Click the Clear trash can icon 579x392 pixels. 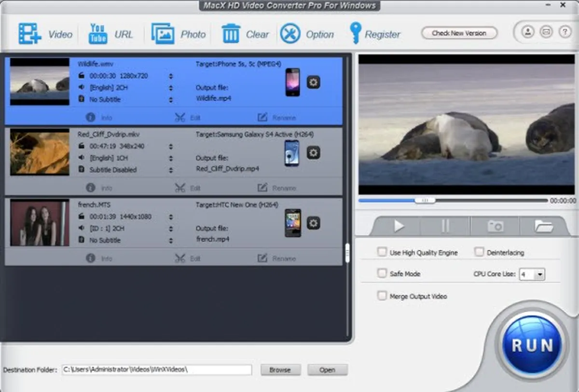[231, 34]
